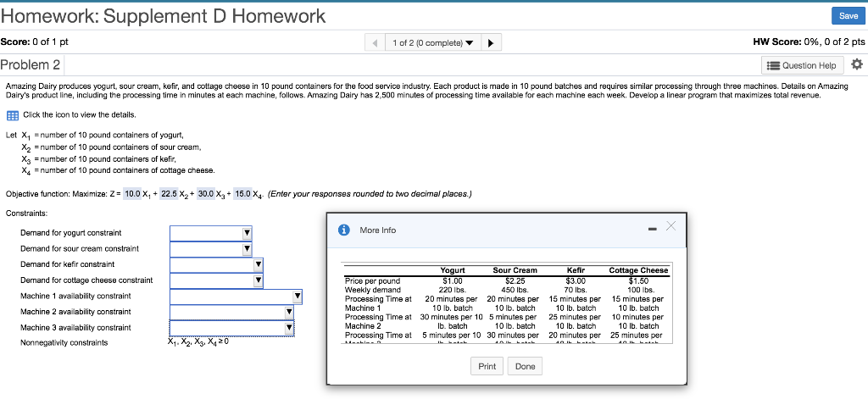This screenshot has height=416, width=868.
Task: Open the Demand for cottage cheese constraint dropdown
Action: point(216,281)
